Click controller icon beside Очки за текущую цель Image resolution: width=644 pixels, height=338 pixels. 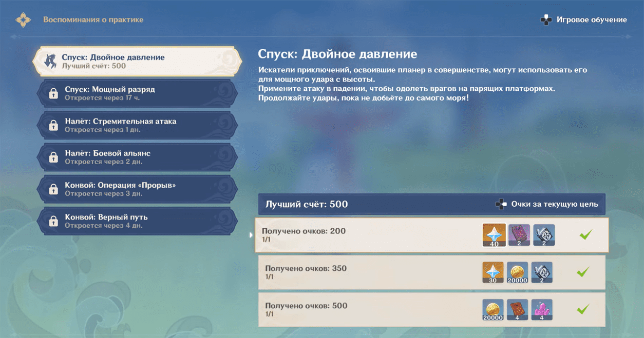[x=501, y=204]
